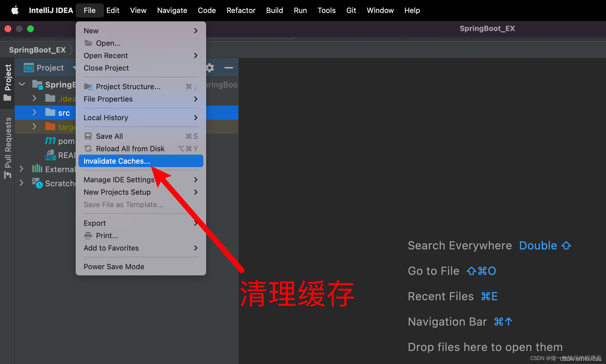The height and width of the screenshot is (364, 606).
Task: Open the Apple menu
Action: [15, 10]
